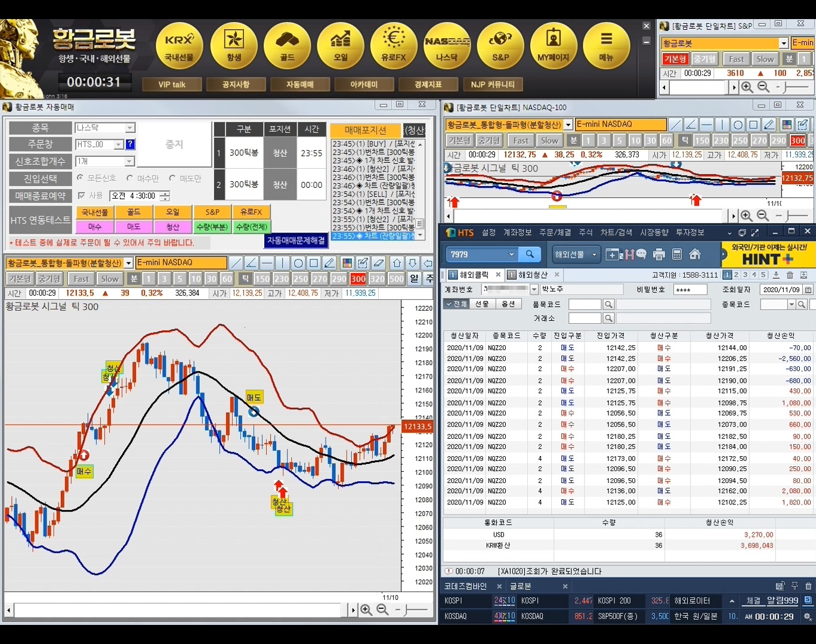Image resolution: width=816 pixels, height=644 pixels.
Task: Click VIP talk button
Action: point(172,85)
